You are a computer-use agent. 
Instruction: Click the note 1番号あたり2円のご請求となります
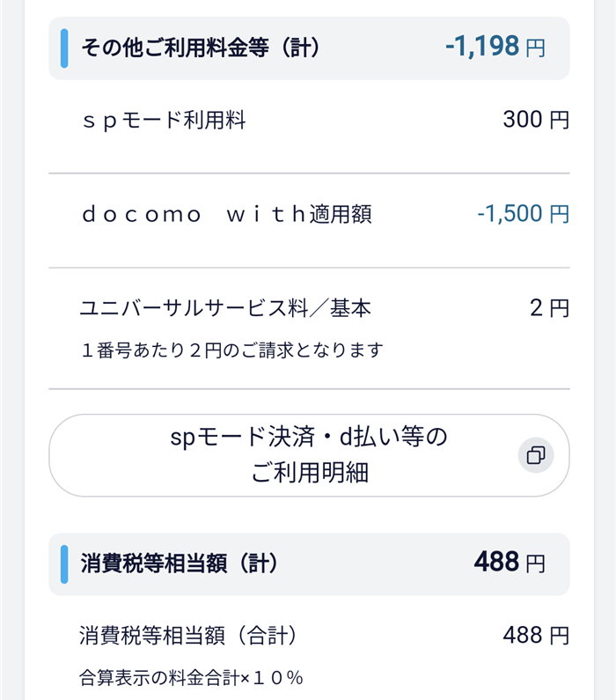click(x=231, y=350)
